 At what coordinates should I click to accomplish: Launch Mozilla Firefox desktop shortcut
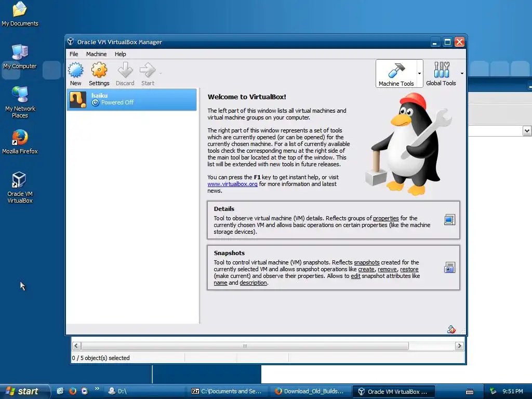pos(20,141)
